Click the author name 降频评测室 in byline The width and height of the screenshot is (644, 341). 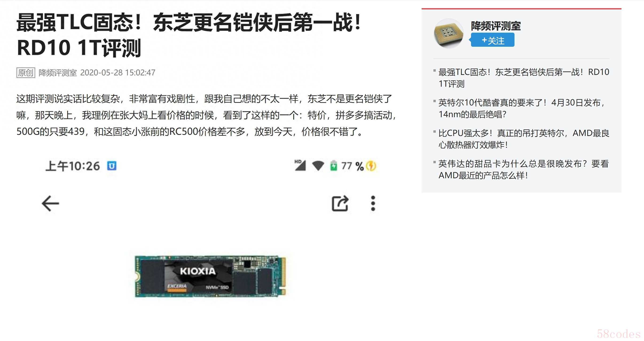pos(58,73)
